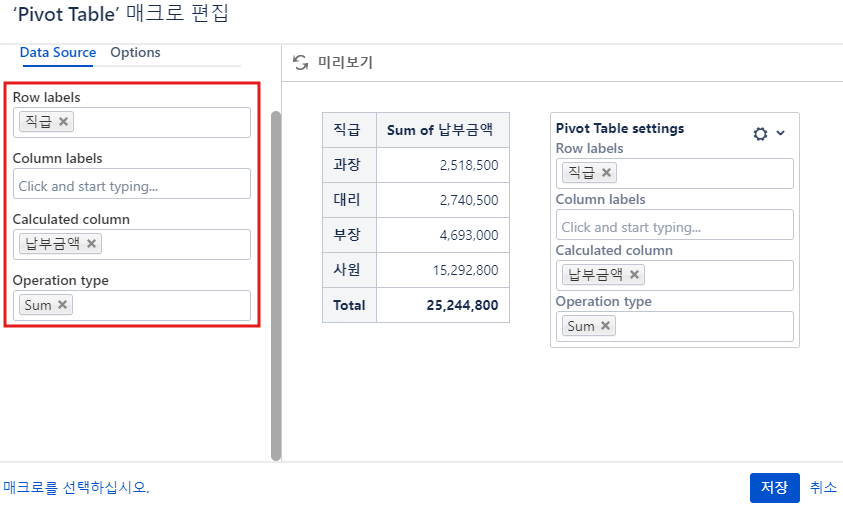Open preview Operation type dropdown field
This screenshot has width=843, height=505.
click(700, 326)
